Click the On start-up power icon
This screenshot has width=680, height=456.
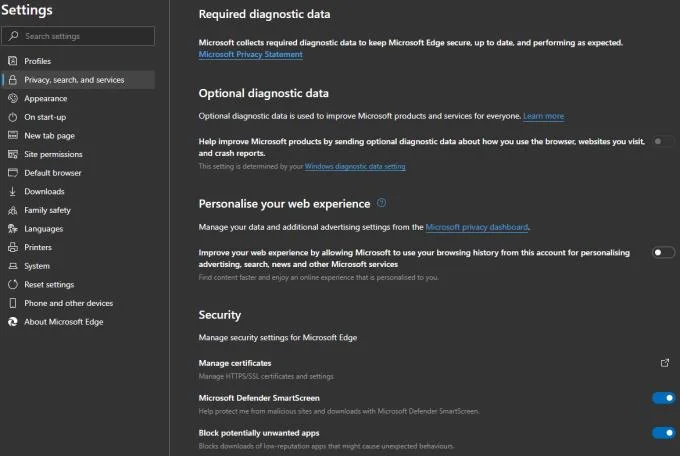13,117
